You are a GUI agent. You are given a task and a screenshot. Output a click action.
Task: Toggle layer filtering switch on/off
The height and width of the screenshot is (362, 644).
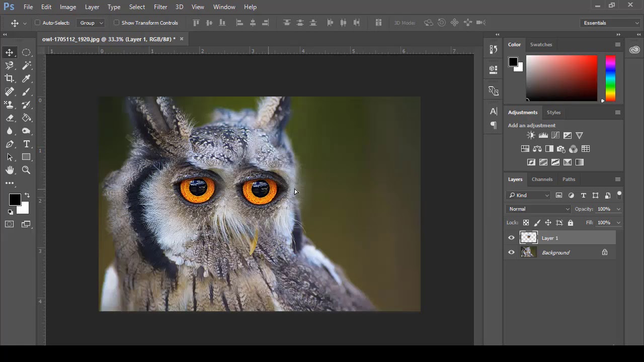click(619, 194)
